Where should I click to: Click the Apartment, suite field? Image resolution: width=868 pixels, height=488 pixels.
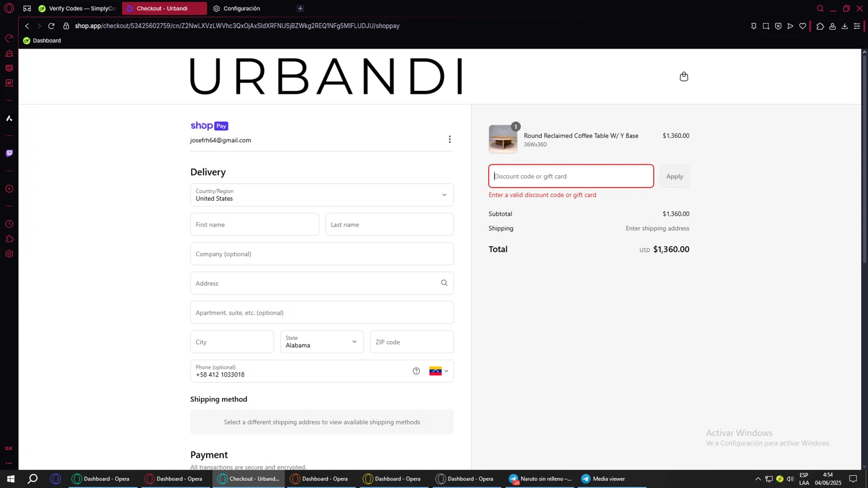click(x=322, y=313)
